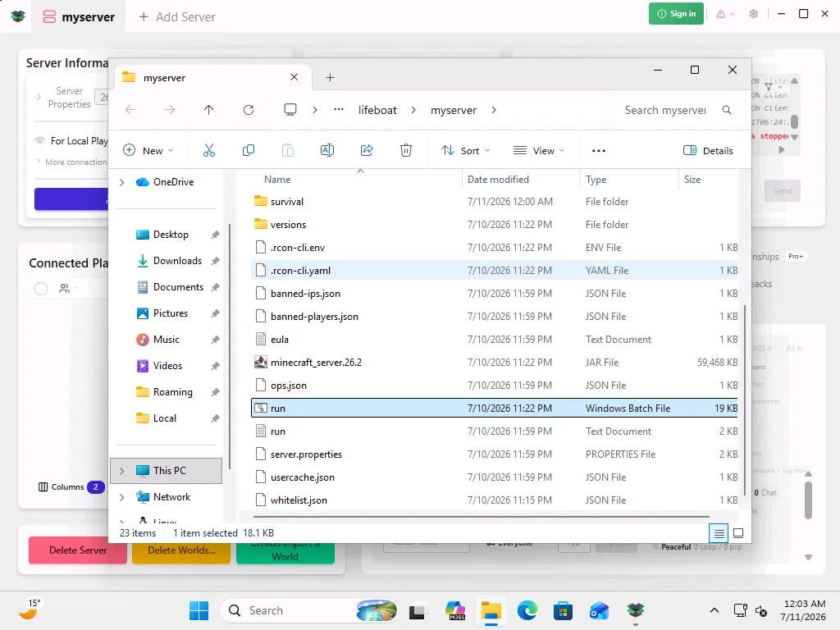Click the Share icon in Explorer toolbar
The image size is (840, 630).
(367, 151)
